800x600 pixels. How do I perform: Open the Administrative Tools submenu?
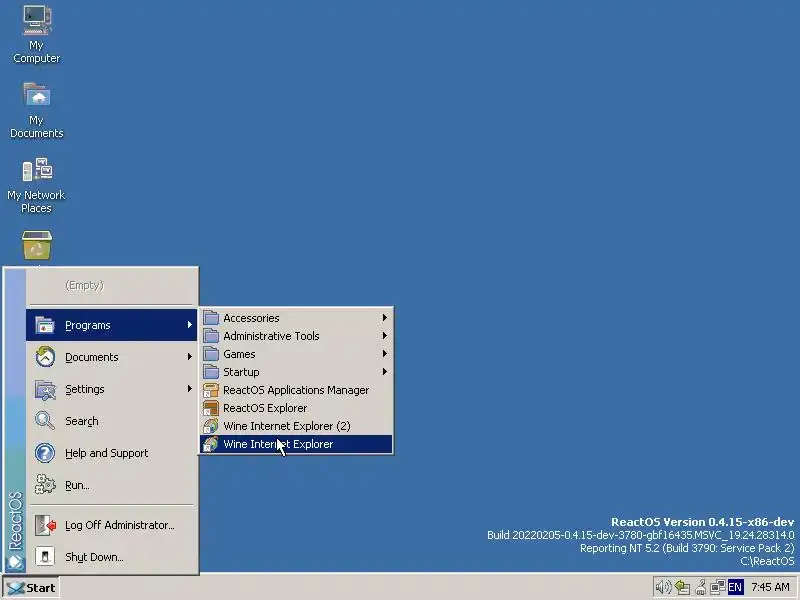296,336
